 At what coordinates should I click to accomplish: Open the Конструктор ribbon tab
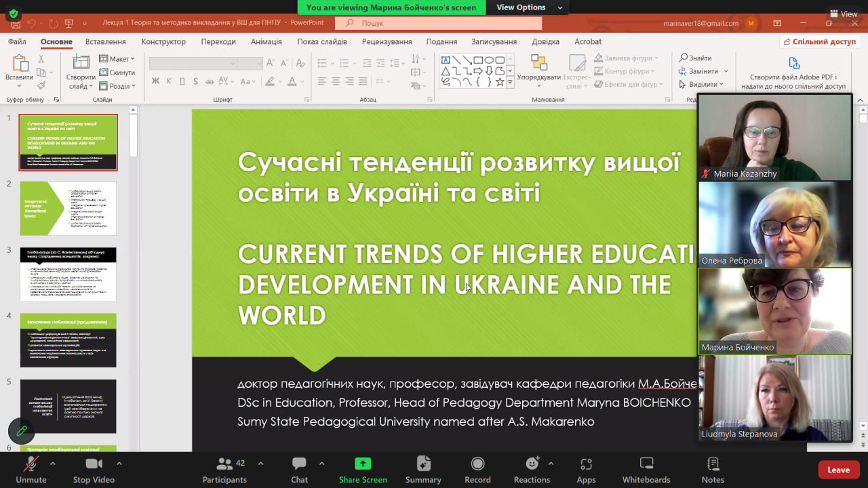163,41
